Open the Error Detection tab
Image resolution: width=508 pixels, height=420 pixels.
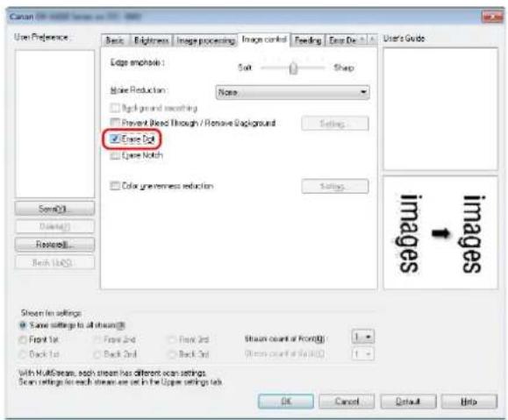tap(342, 40)
